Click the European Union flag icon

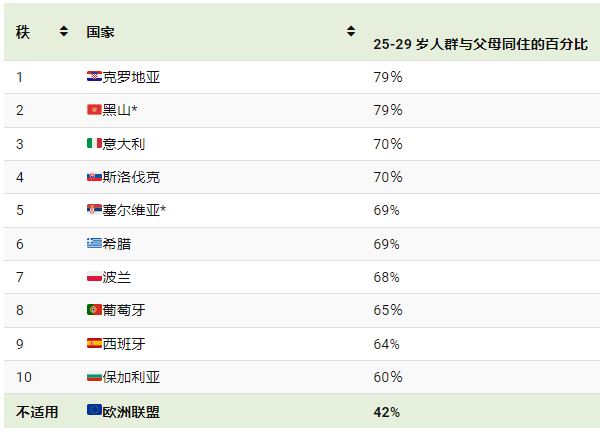[x=94, y=410]
